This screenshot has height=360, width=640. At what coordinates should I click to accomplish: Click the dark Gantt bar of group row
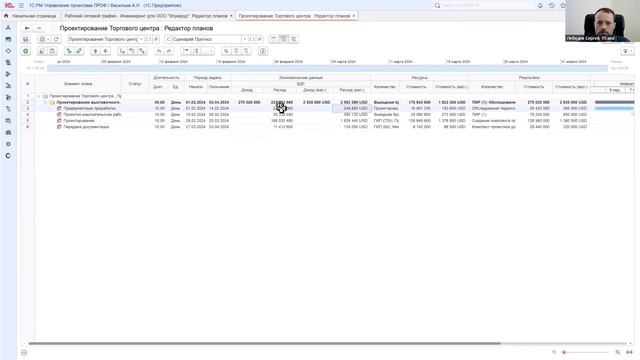(614, 102)
